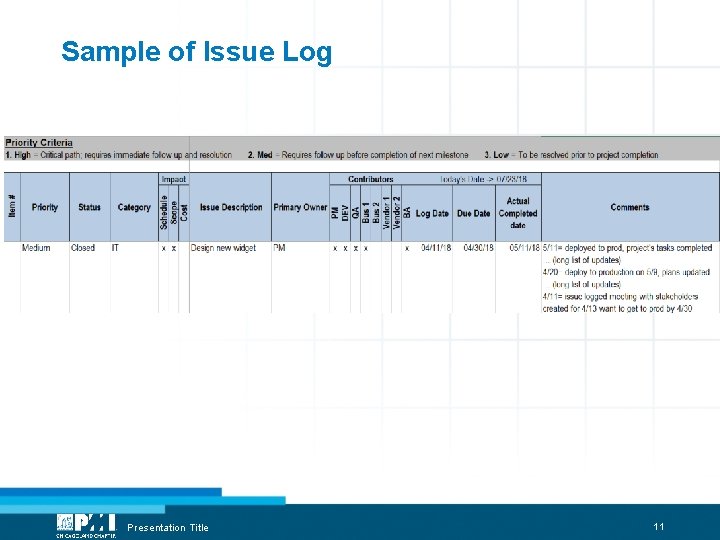Click the rotated 'BA' contributor header

pyautogui.click(x=406, y=212)
